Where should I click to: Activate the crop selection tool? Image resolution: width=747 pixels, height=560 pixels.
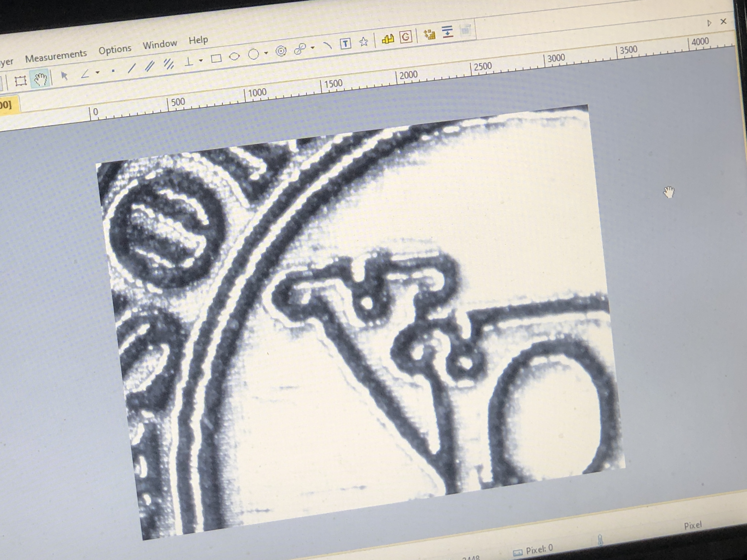click(21, 81)
